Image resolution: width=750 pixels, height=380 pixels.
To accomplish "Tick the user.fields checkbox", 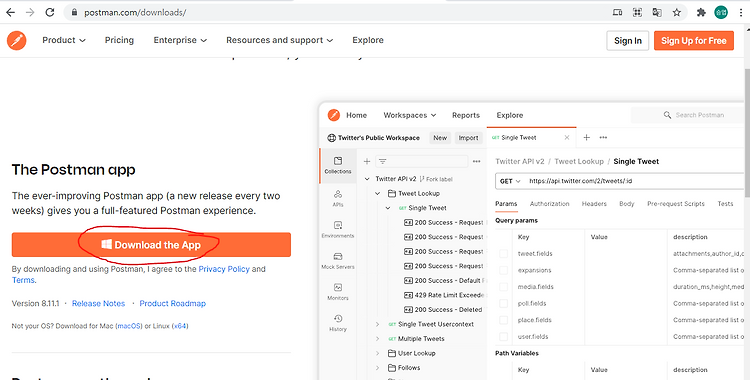I will (x=503, y=337).
